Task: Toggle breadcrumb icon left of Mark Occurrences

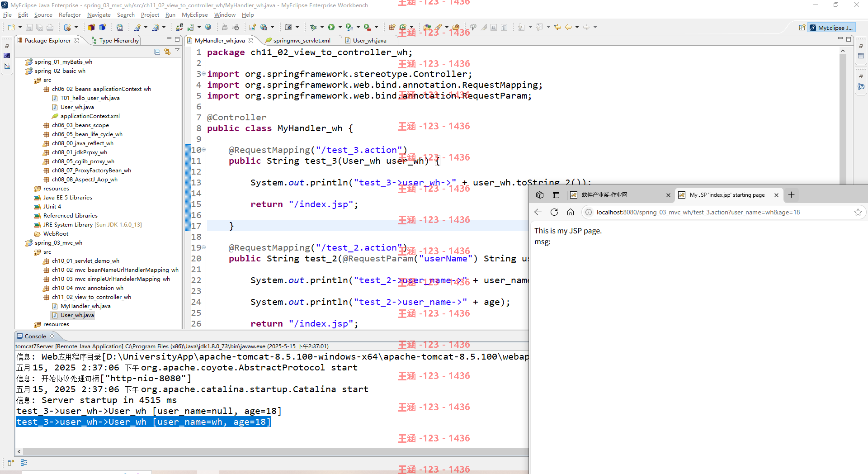Action: [x=473, y=27]
